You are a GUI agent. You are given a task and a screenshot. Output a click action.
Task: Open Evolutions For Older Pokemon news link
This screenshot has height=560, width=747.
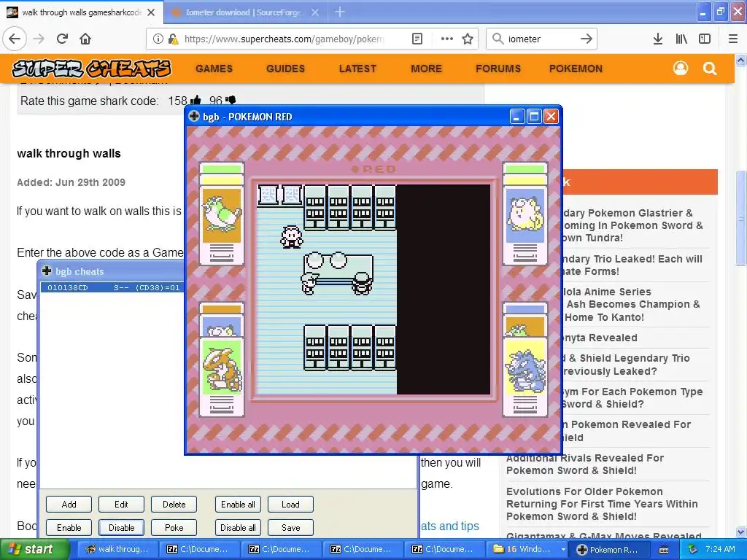coord(602,504)
